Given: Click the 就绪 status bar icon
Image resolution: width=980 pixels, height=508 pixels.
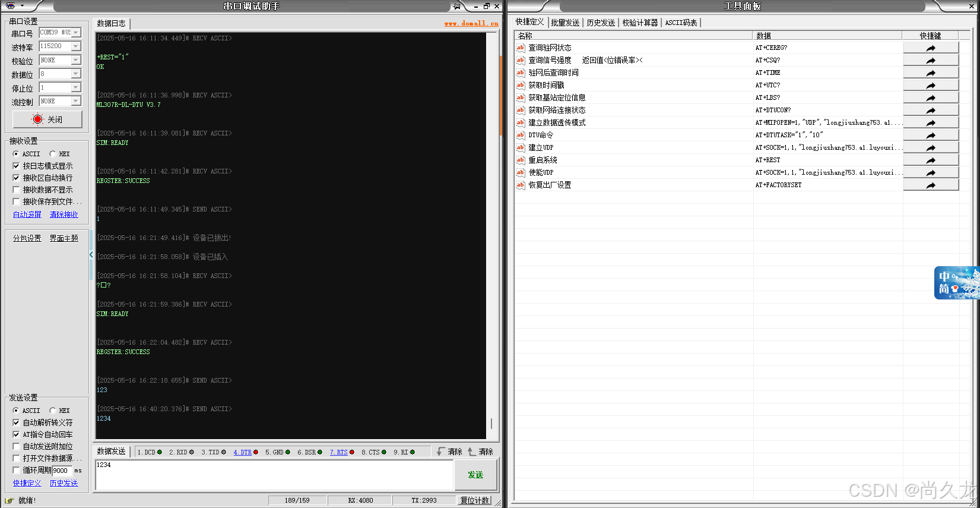Looking at the screenshot, I should coord(9,500).
